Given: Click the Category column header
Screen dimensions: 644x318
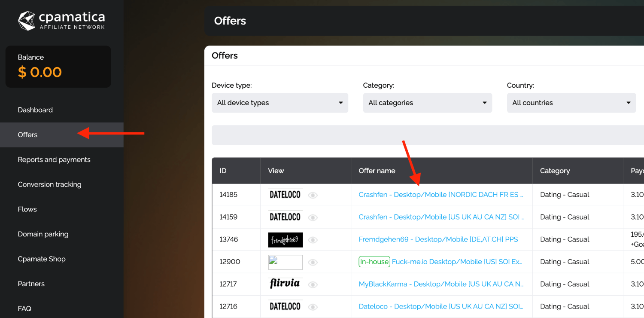Looking at the screenshot, I should click(578, 171).
